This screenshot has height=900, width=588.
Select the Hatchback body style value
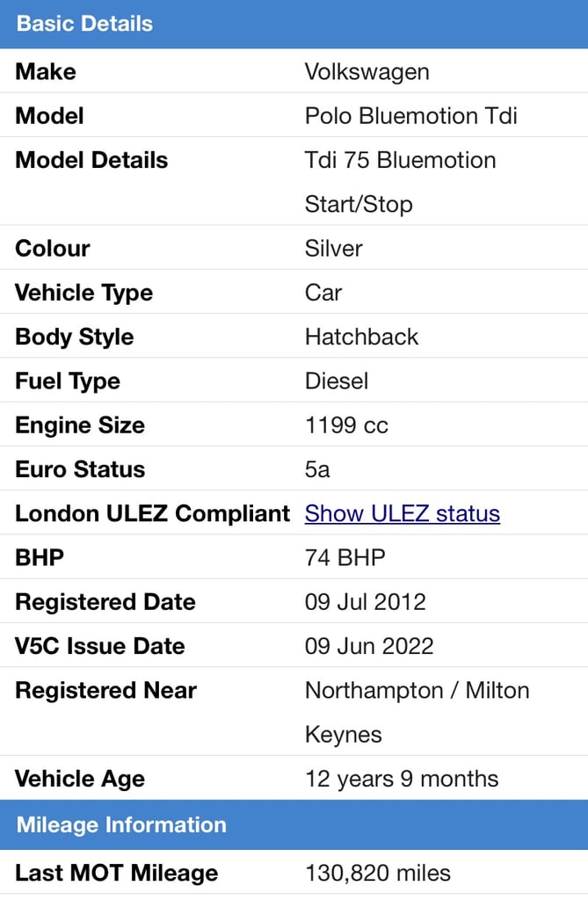tap(362, 337)
